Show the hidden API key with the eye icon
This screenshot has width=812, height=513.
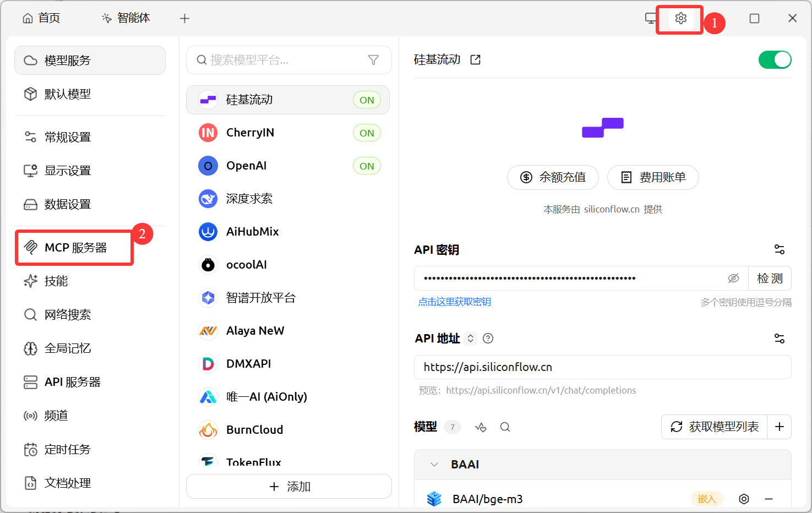[733, 279]
